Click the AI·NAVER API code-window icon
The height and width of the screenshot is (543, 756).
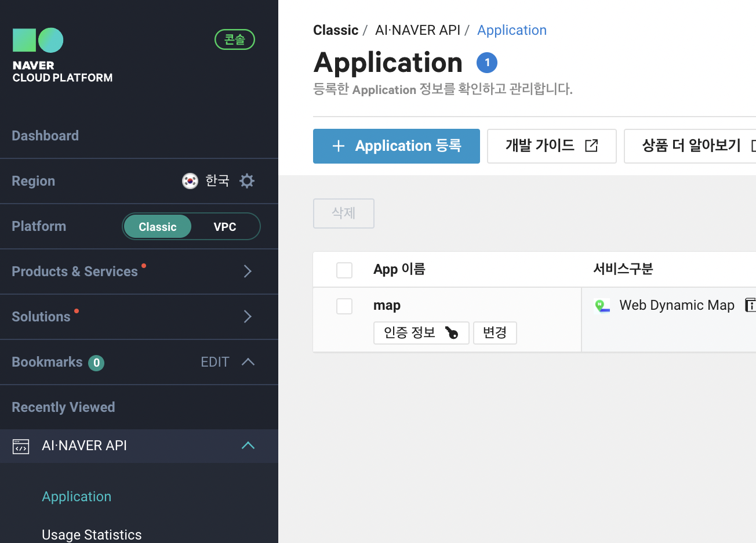click(21, 446)
